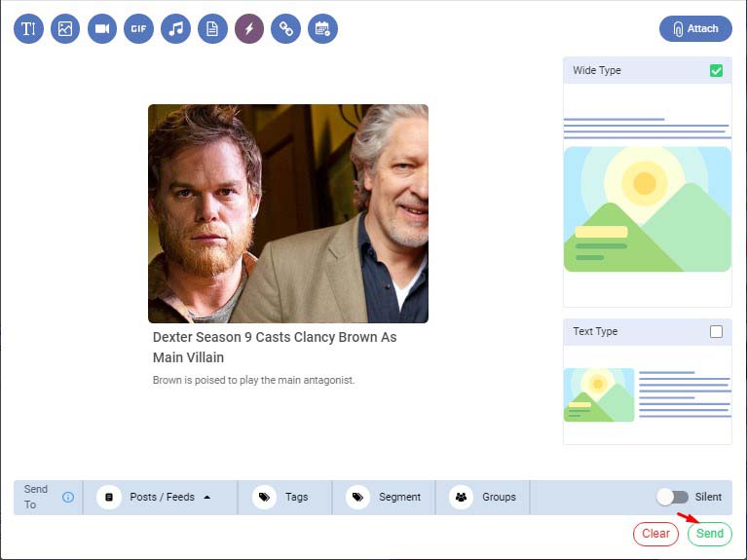
Task: Choose the Audio music note icon
Action: 175,29
